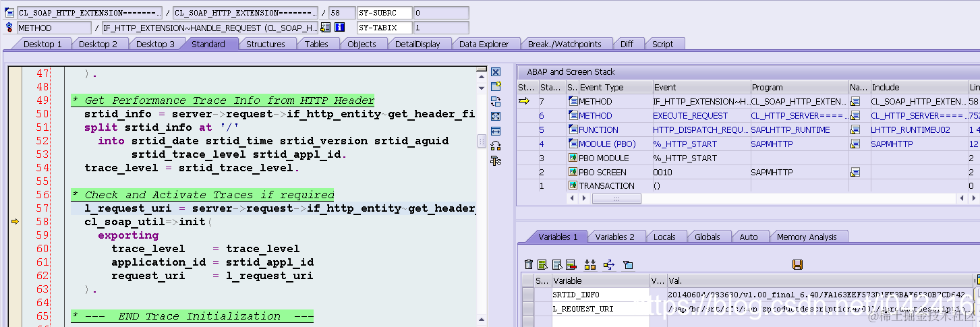Click the full-screen tool icon beside editor

[x=496, y=116]
